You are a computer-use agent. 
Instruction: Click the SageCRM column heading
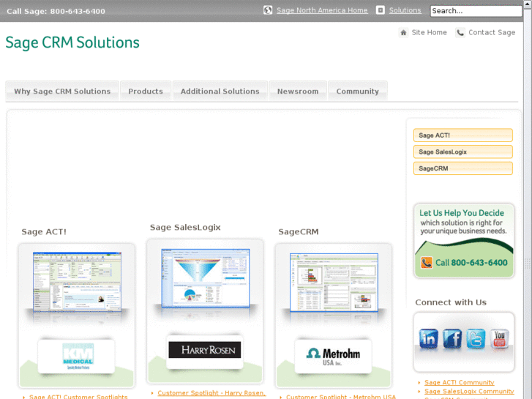299,231
